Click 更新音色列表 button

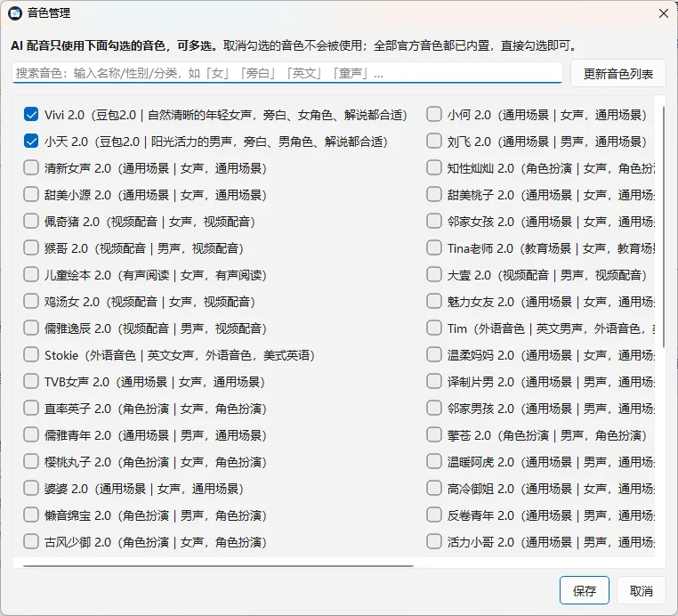coord(617,74)
